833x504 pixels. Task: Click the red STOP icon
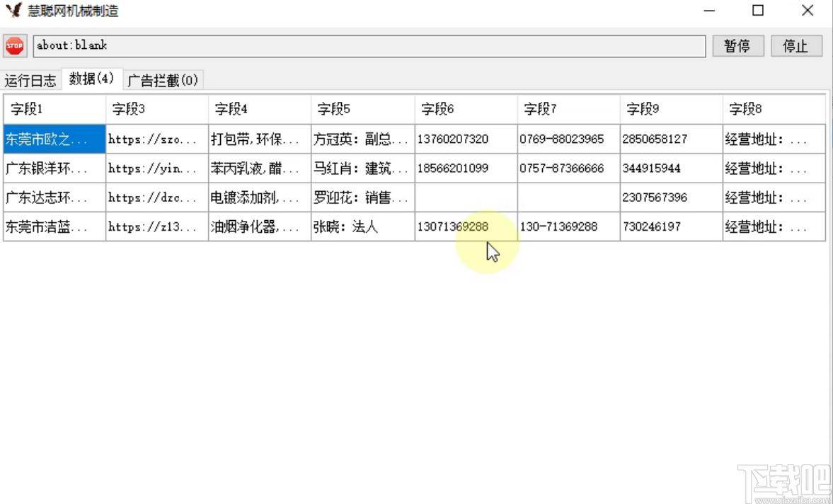pyautogui.click(x=15, y=46)
